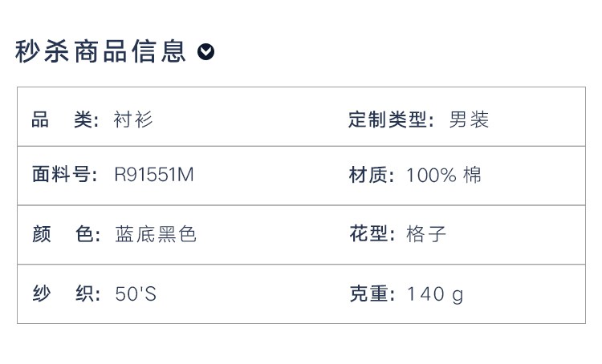The width and height of the screenshot is (602, 364).
Task: Click the 140 g weight value
Action: (x=435, y=294)
